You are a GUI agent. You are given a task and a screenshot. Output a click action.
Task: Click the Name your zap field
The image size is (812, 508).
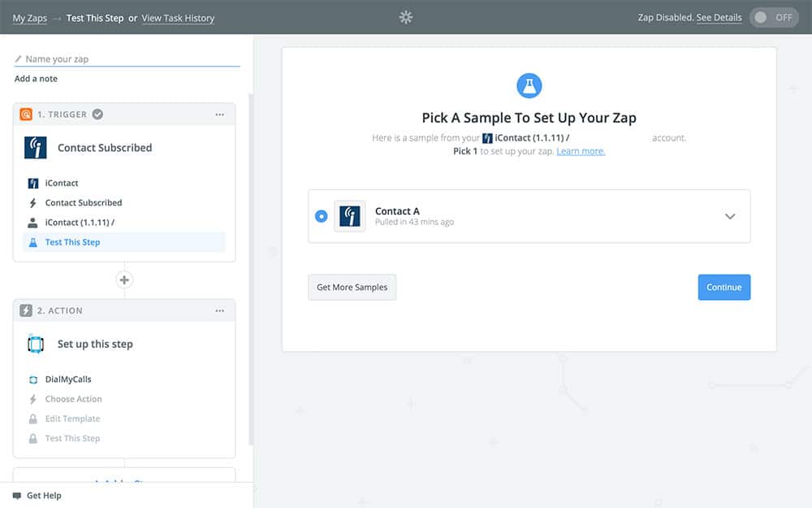click(x=130, y=59)
